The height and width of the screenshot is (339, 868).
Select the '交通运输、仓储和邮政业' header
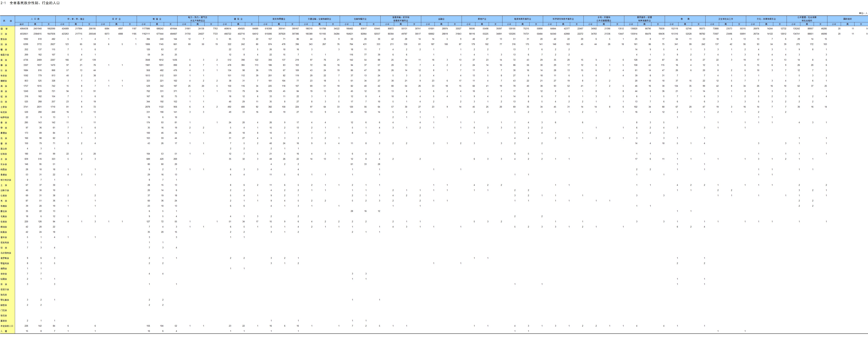click(319, 19)
